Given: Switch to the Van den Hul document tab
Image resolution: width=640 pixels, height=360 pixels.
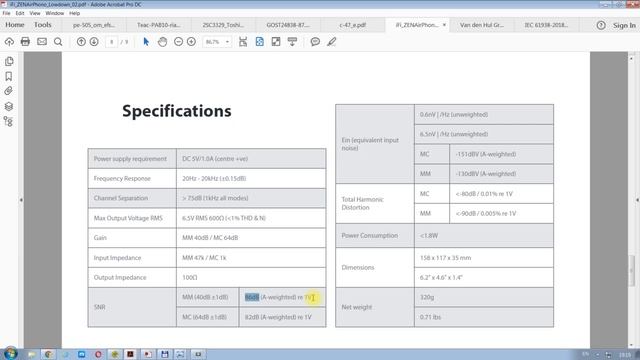Looking at the screenshot, I should click(482, 25).
